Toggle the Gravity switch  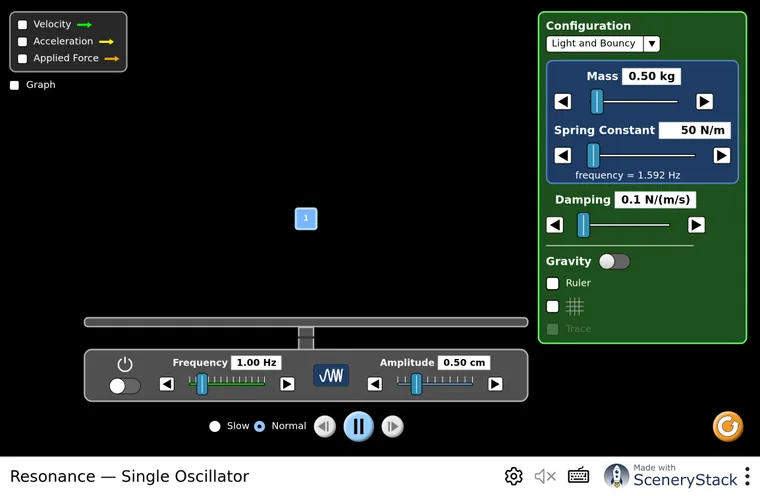[x=615, y=262]
